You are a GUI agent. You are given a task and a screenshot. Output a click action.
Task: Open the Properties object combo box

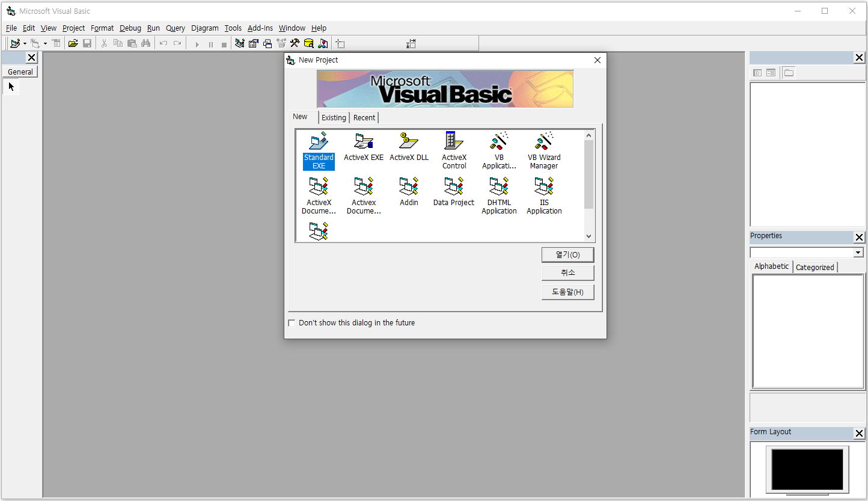coord(807,253)
